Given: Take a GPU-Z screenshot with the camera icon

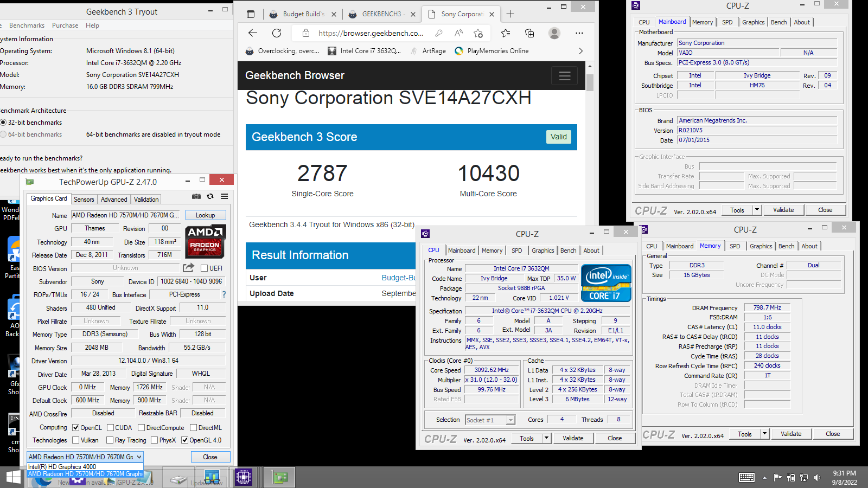Looking at the screenshot, I should point(196,196).
